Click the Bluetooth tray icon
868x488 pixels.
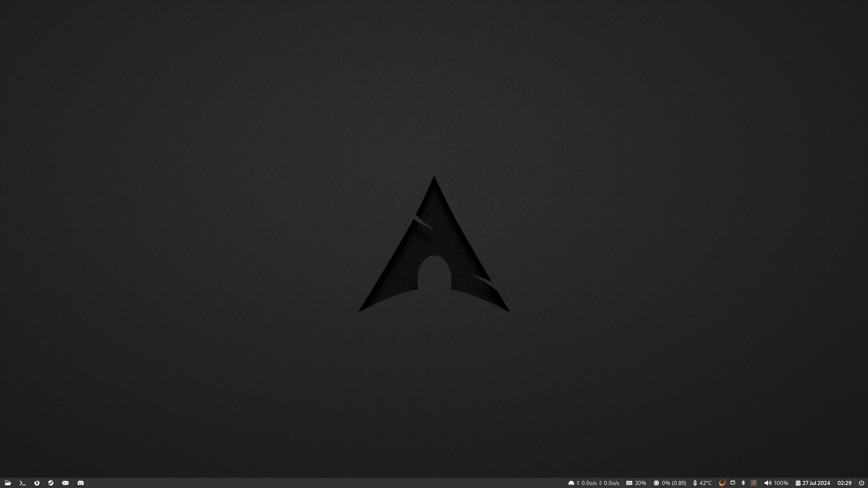click(x=743, y=483)
